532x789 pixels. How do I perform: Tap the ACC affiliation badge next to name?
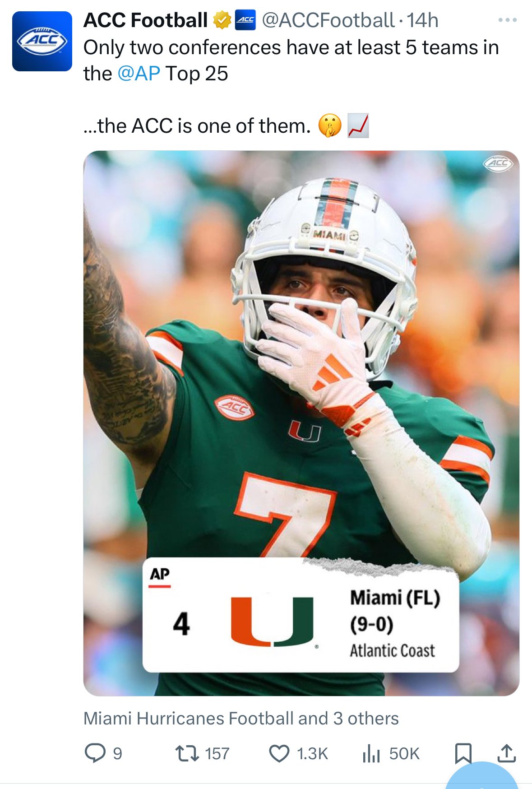[x=245, y=20]
